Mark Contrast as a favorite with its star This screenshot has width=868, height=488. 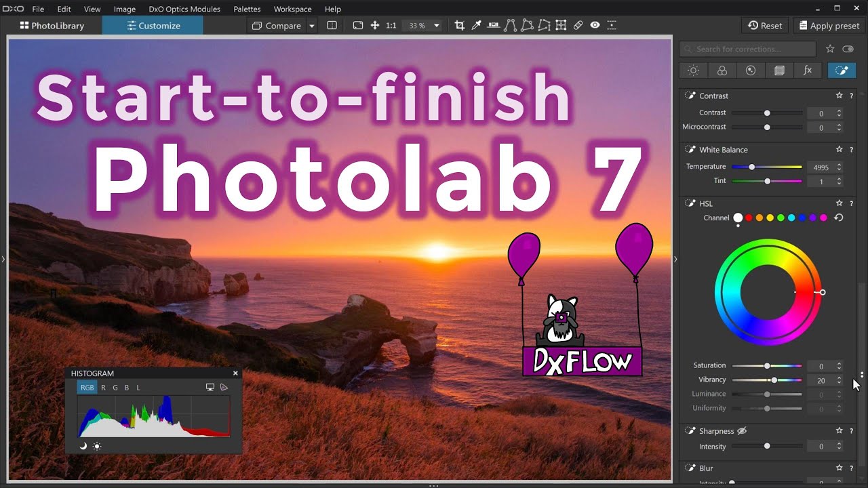click(x=839, y=96)
